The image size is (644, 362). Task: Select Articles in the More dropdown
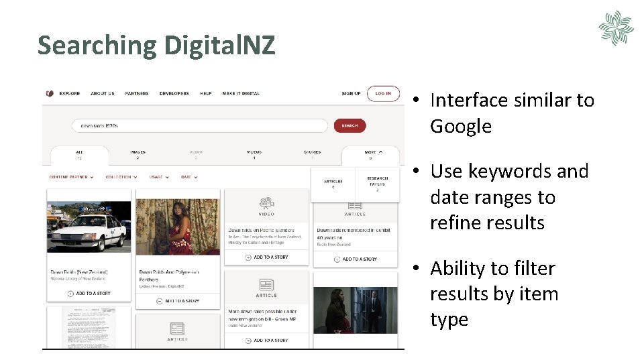click(333, 184)
